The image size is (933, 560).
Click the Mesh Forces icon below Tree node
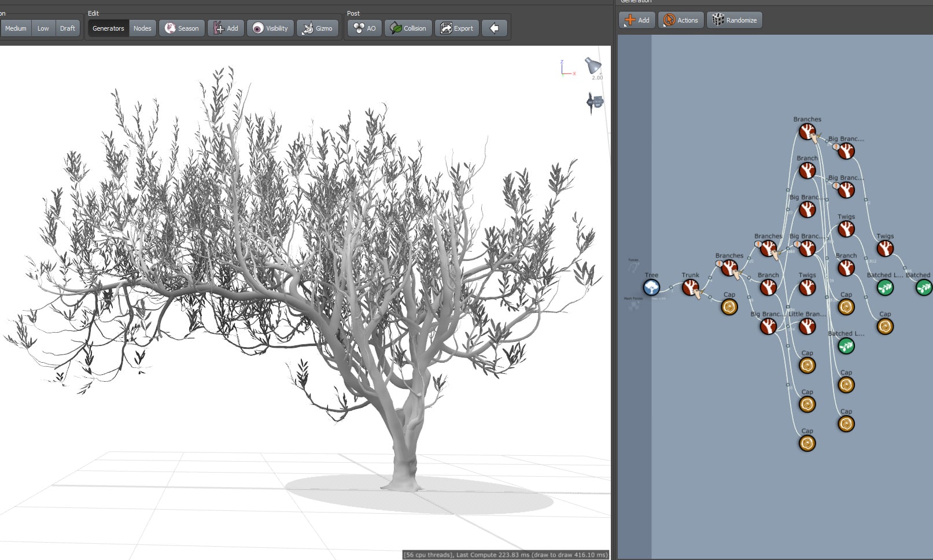[x=634, y=305]
